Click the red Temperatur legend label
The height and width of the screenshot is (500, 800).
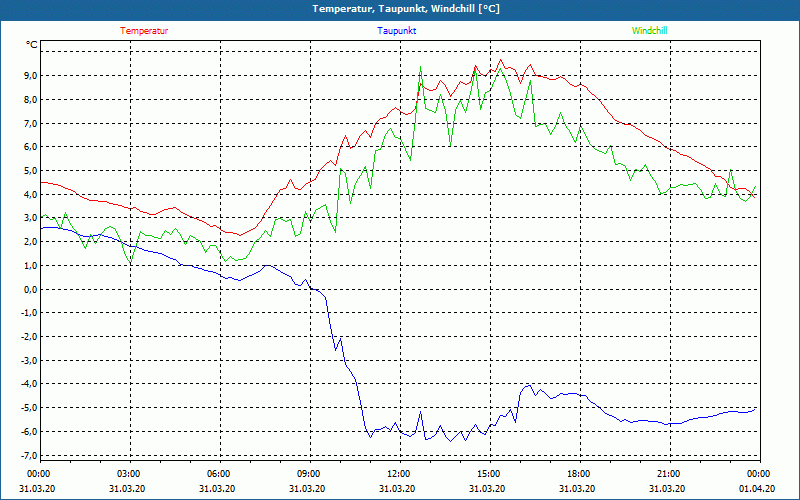click(x=144, y=31)
